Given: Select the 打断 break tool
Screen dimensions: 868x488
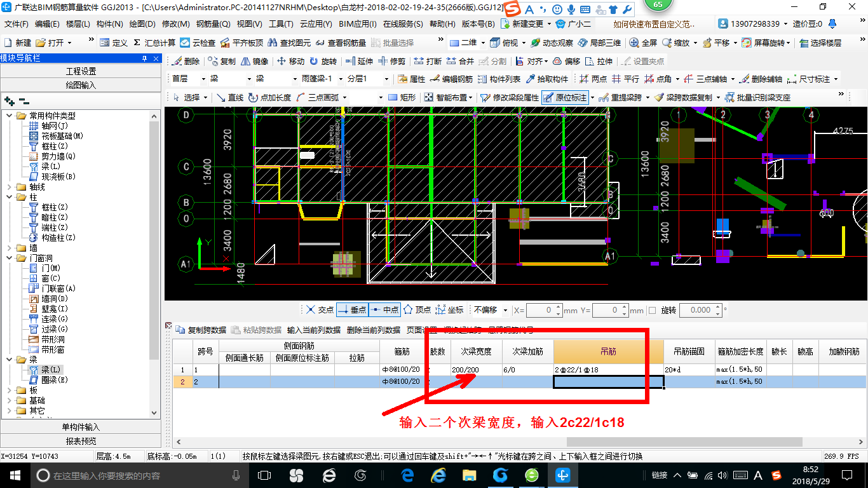Looking at the screenshot, I should (428, 61).
